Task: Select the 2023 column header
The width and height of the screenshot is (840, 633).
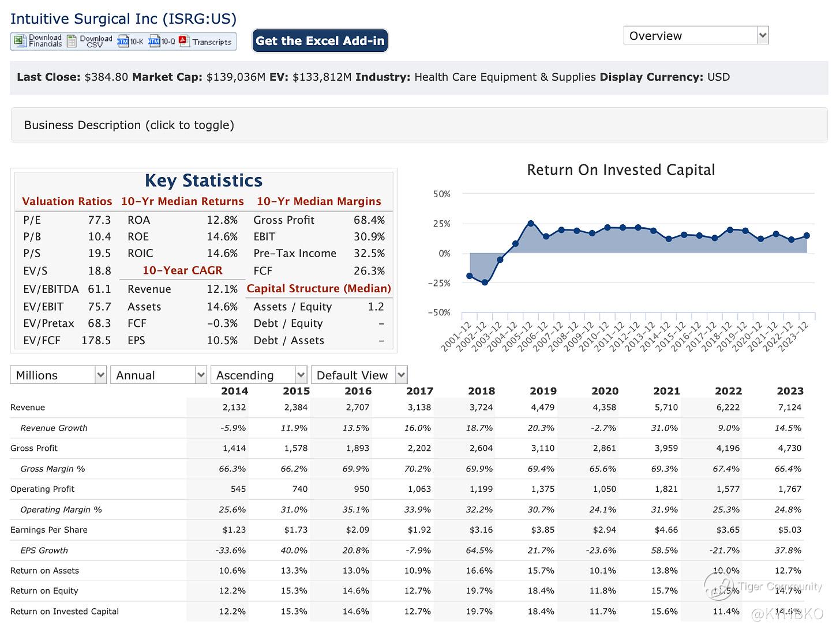Action: click(x=790, y=391)
